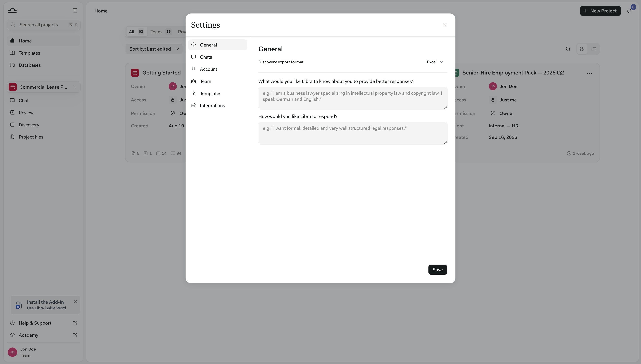This screenshot has height=364, width=641.
Task: Open Chat in the project sidebar
Action: click(44, 100)
